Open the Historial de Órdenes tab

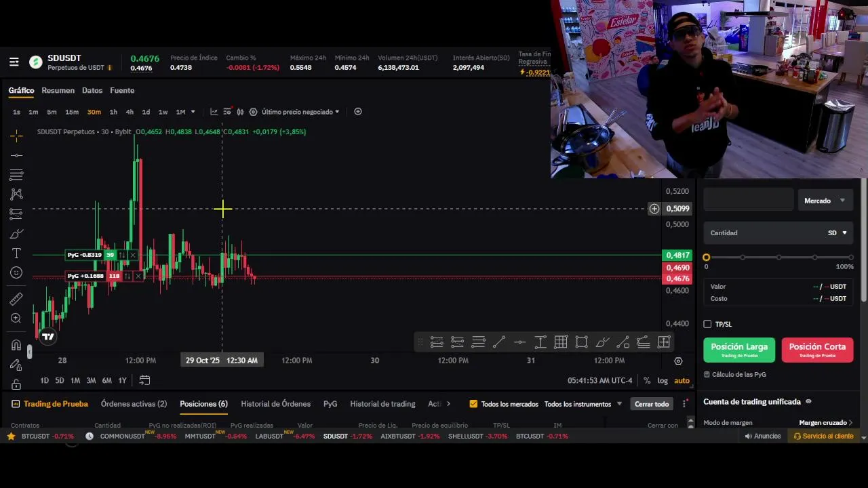click(x=276, y=404)
